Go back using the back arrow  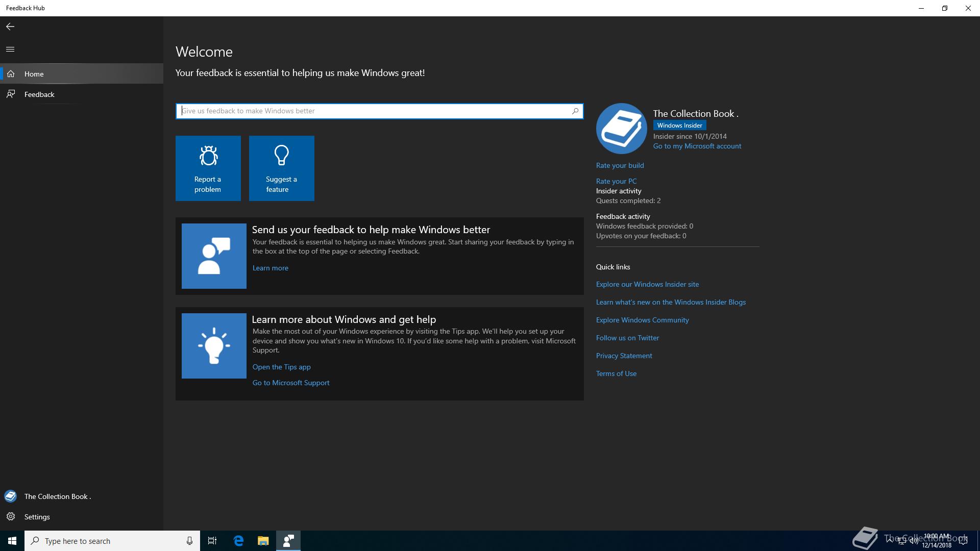tap(10, 27)
